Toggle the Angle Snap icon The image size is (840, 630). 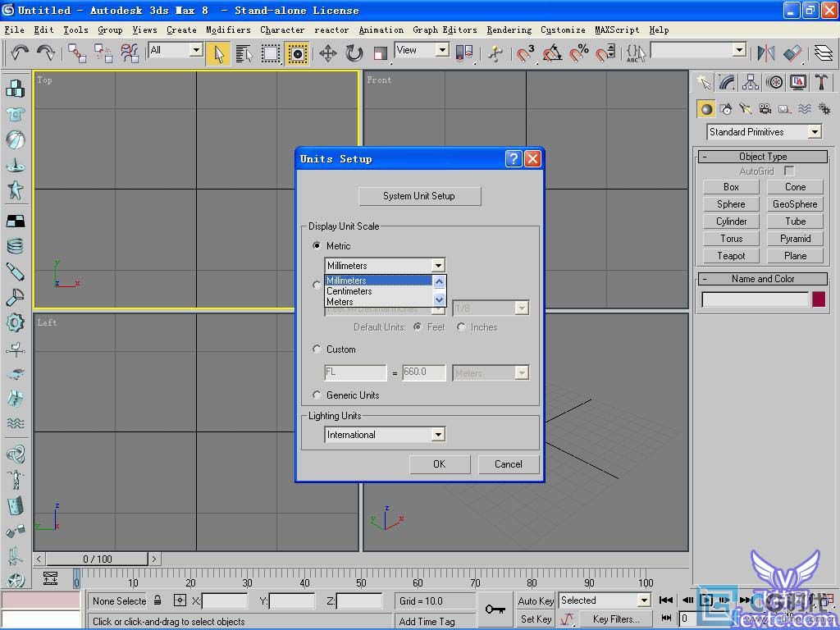coord(552,53)
